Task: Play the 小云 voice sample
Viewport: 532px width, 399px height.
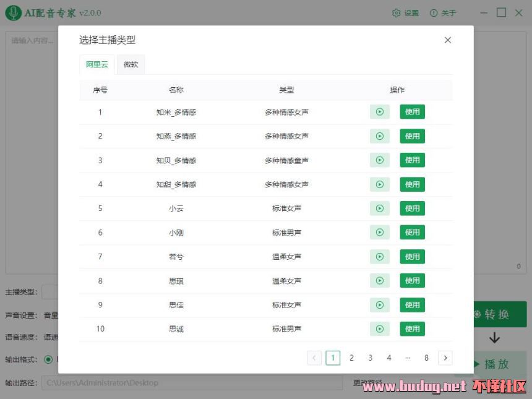Action: [380, 208]
